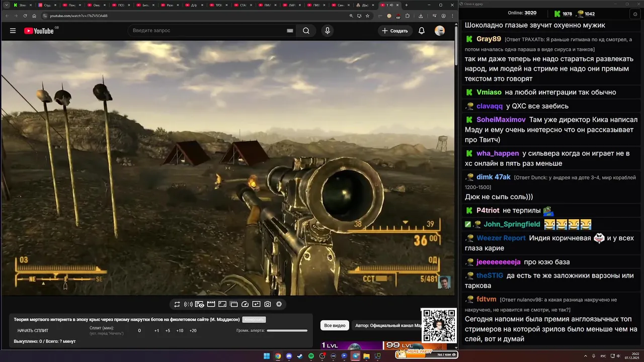This screenshot has width=644, height=362.
Task: Click the QR code overlay image
Action: 439,325
